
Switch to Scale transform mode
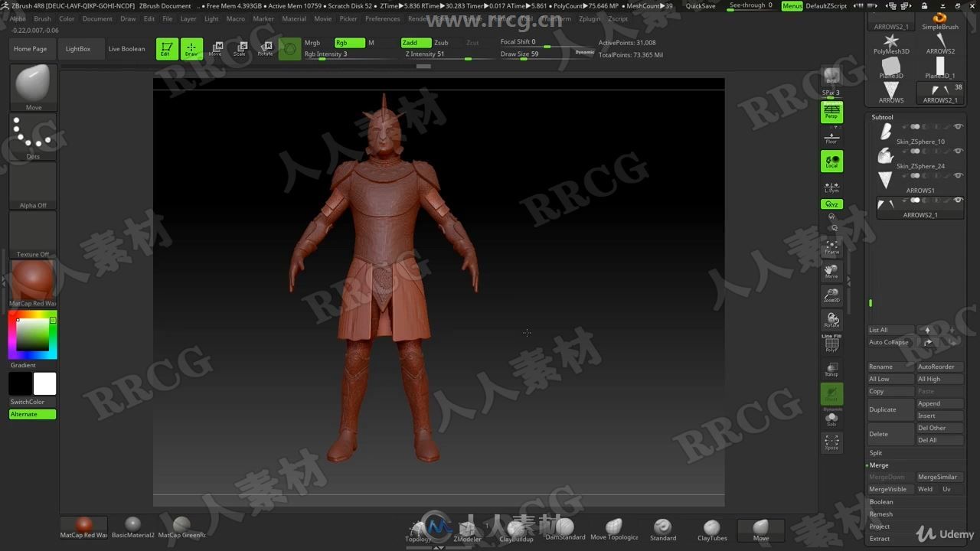tap(240, 49)
